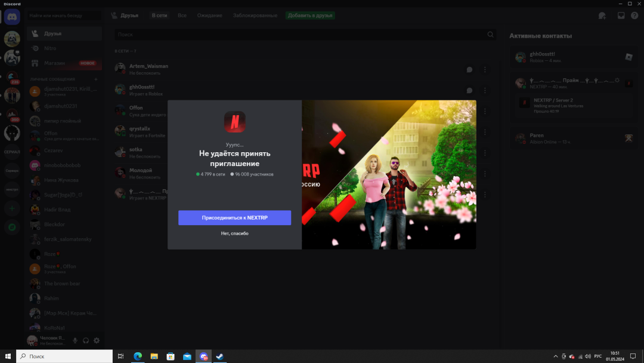Open the DM with ninobobobobob
Screen dimensions: 644x363
64,165
